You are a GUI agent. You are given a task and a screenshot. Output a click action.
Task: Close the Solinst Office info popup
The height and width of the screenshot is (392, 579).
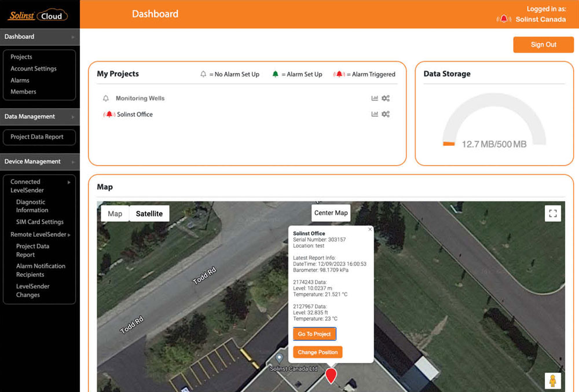[370, 229]
